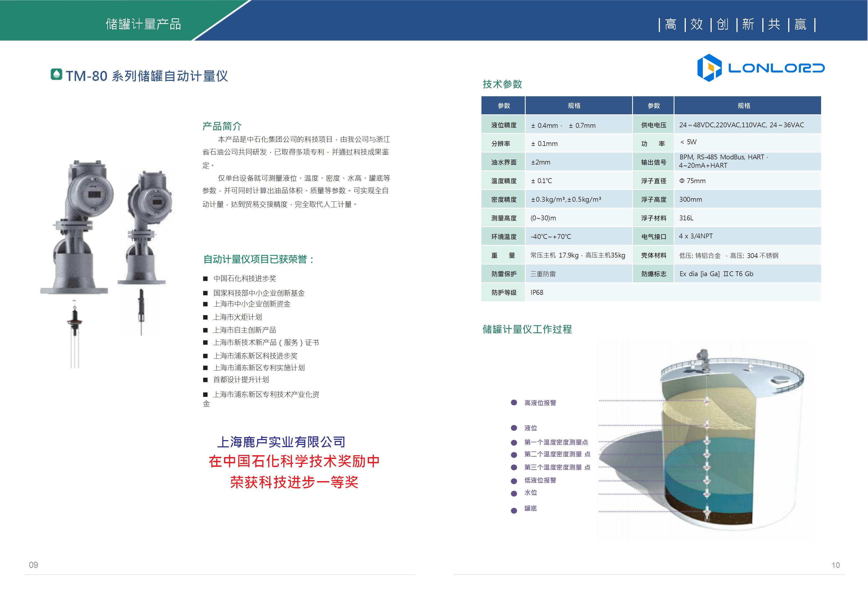
Task: Click the LONLORD brand wordmark
Action: [776, 68]
